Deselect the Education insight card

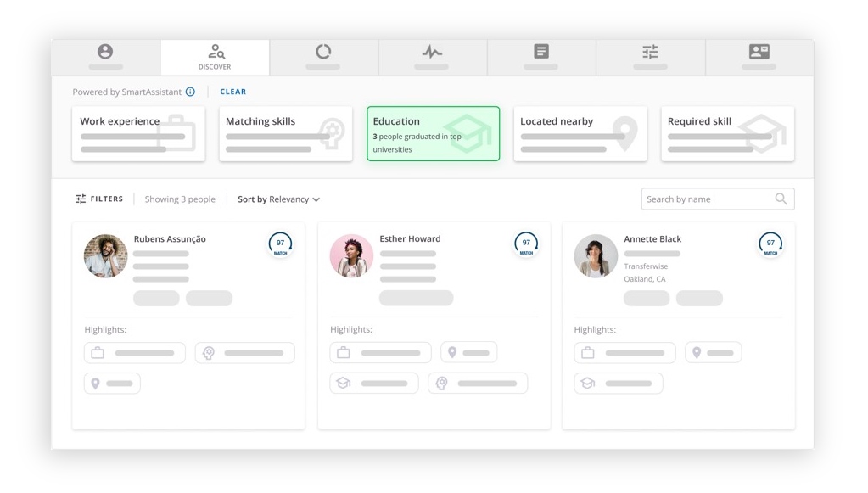point(433,134)
